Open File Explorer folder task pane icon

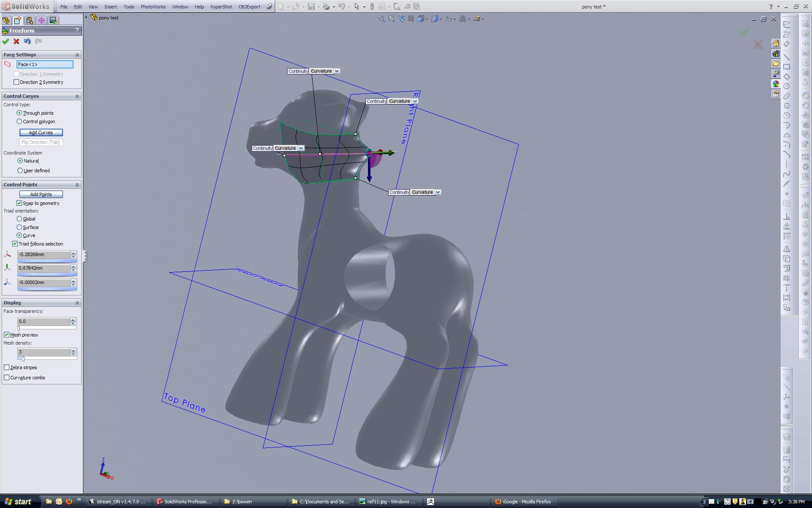click(x=776, y=63)
